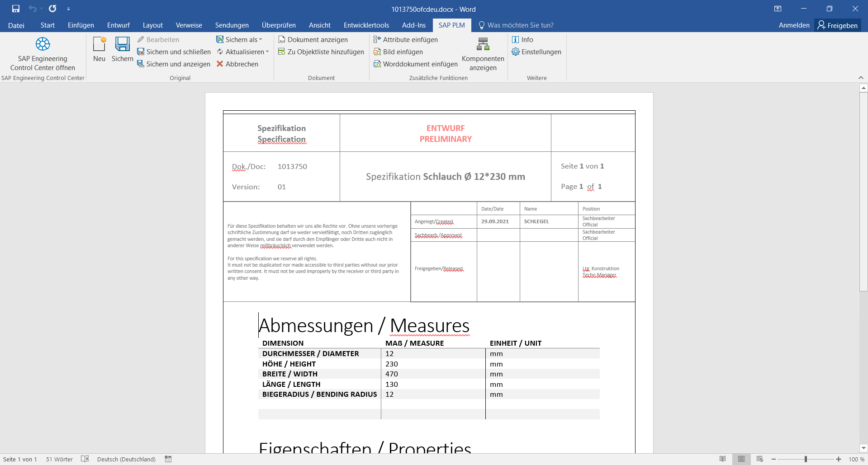Click the 51 Wörter word count

59,459
